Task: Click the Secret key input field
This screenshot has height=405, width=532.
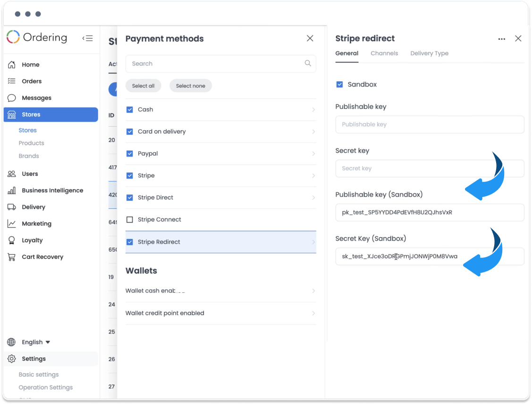Action: 430,168
